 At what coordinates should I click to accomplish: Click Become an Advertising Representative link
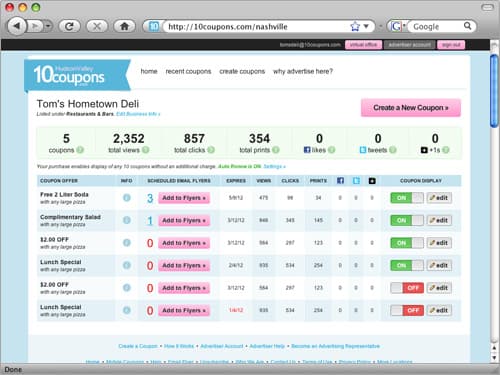coord(335,346)
